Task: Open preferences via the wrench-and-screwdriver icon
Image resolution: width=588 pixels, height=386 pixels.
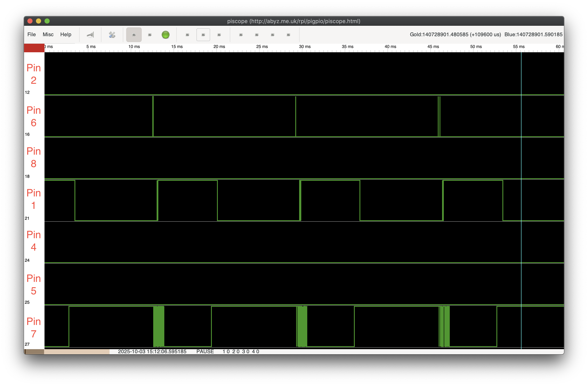Action: pyautogui.click(x=112, y=35)
